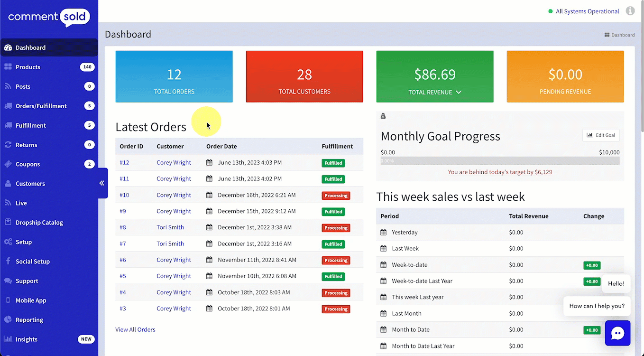Click the CommentSold logo
644x356 pixels.
pos(49,17)
